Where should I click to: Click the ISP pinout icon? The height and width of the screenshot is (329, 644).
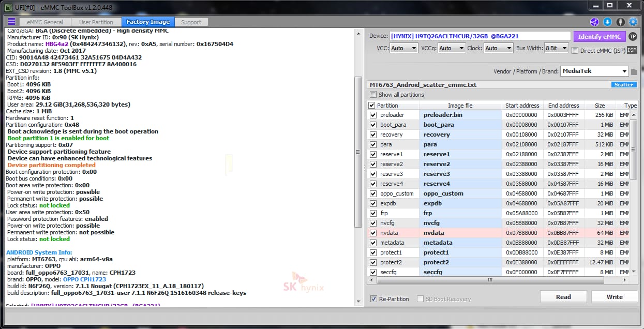click(632, 50)
